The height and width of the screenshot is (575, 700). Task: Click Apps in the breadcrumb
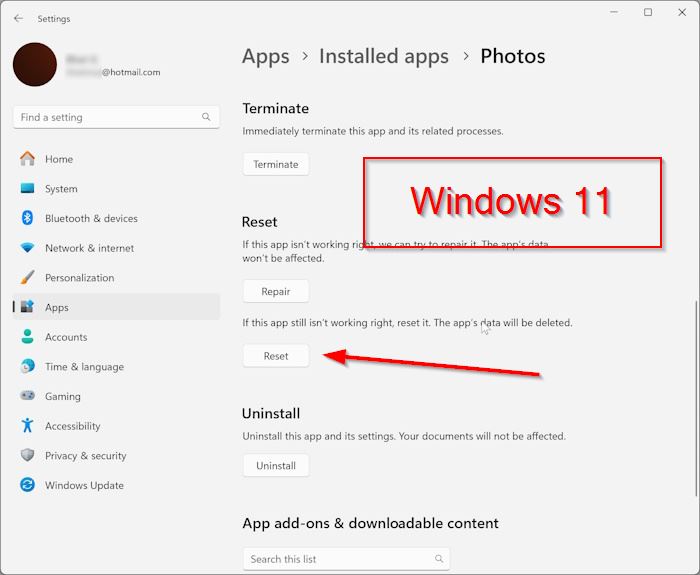tap(266, 57)
